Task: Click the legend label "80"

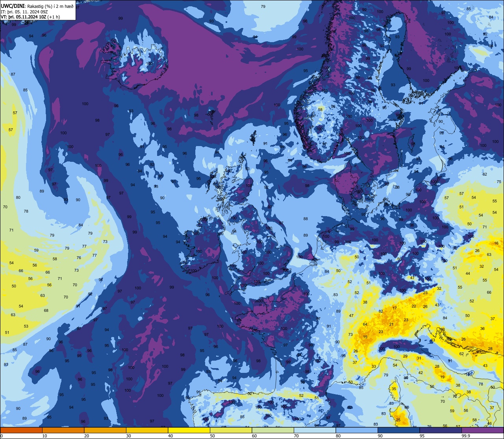Action: (x=338, y=436)
